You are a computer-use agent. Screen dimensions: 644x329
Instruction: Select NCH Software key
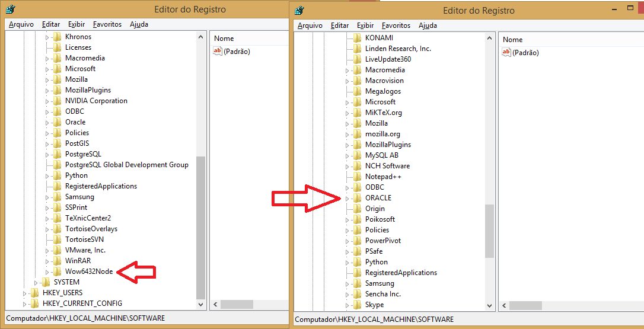tap(387, 166)
